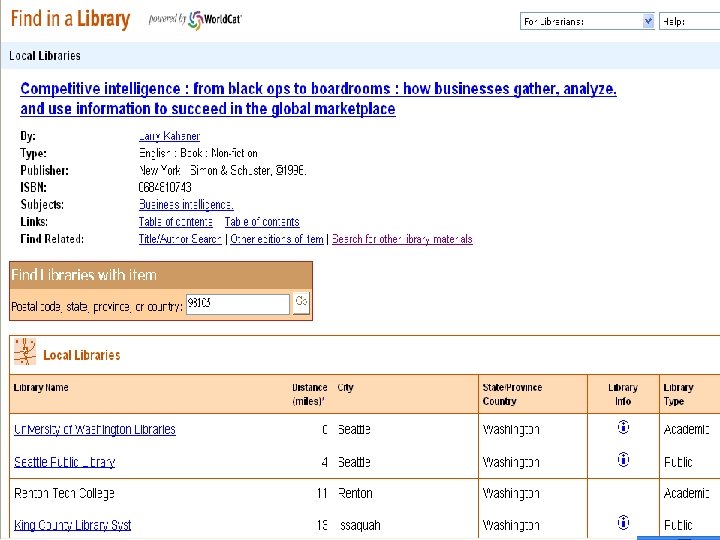Click the Library Type column header
Image resolution: width=720 pixels, height=540 pixels.
(678, 394)
